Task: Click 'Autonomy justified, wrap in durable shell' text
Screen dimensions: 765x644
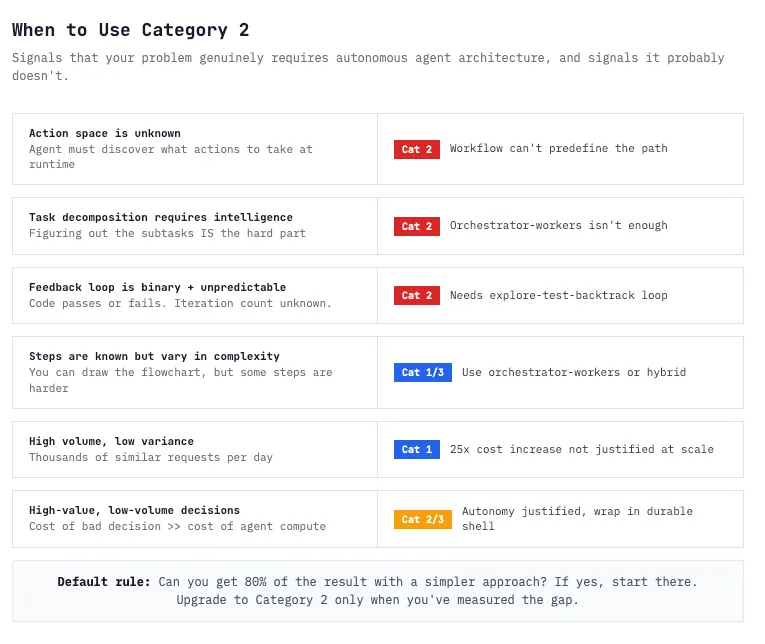Action: point(577,519)
